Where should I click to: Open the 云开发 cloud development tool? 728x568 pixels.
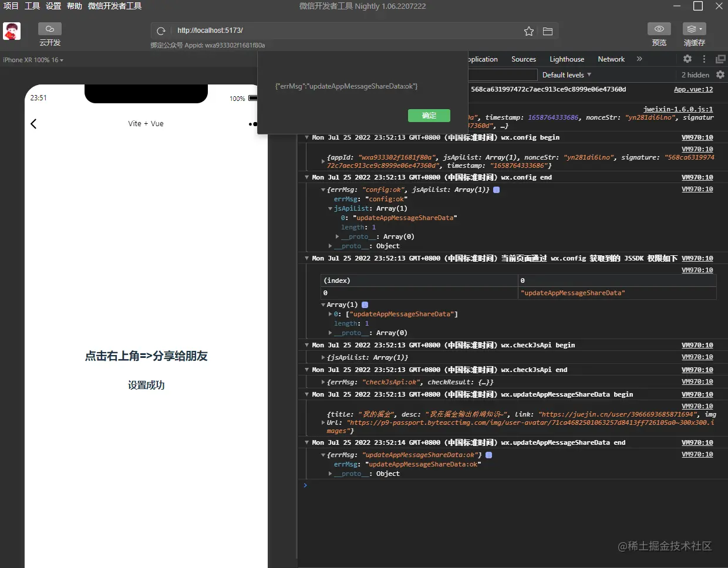50,35
